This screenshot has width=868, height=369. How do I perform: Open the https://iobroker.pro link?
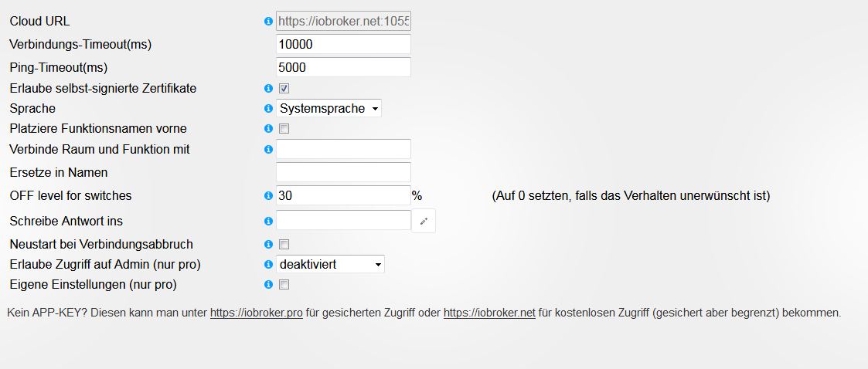(x=256, y=313)
